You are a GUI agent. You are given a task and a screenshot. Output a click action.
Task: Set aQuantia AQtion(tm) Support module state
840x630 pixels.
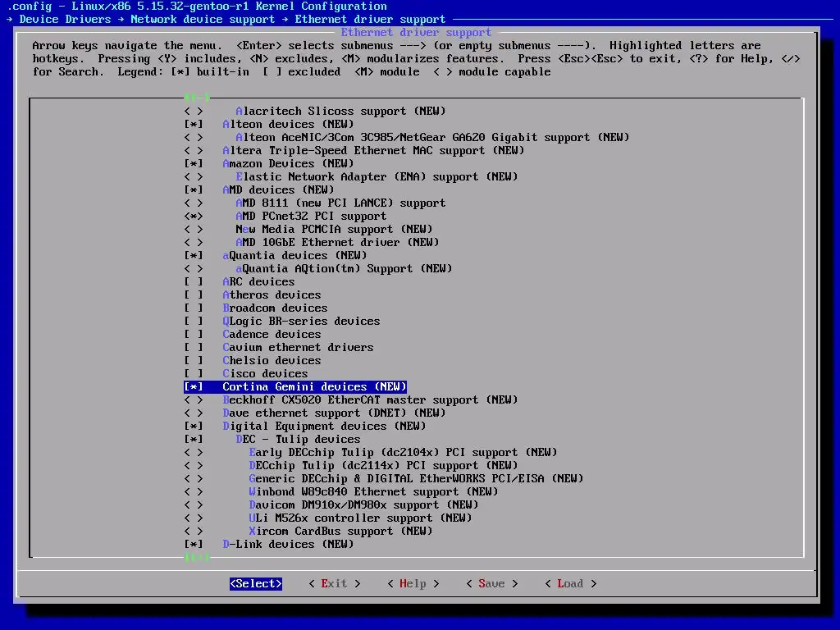pyautogui.click(x=194, y=268)
